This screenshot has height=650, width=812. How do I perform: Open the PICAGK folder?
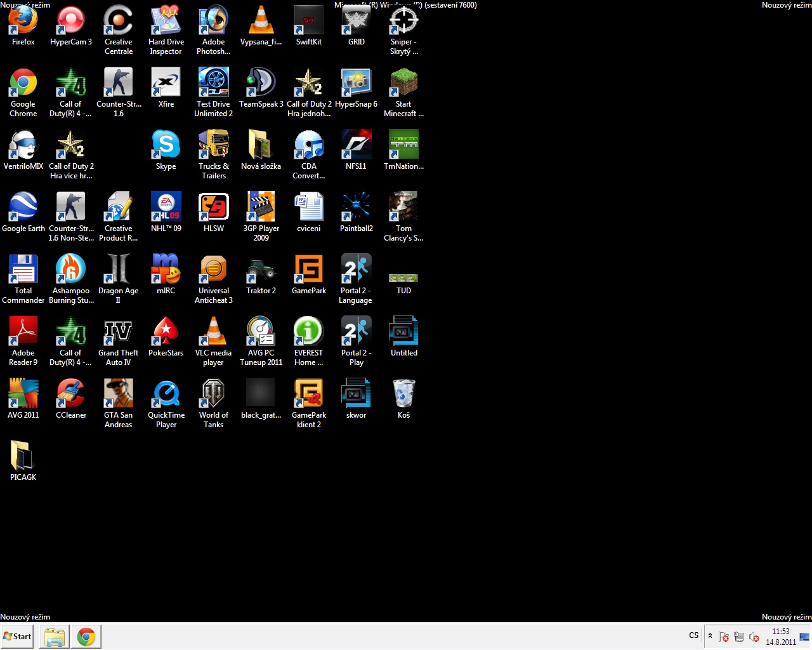(23, 461)
